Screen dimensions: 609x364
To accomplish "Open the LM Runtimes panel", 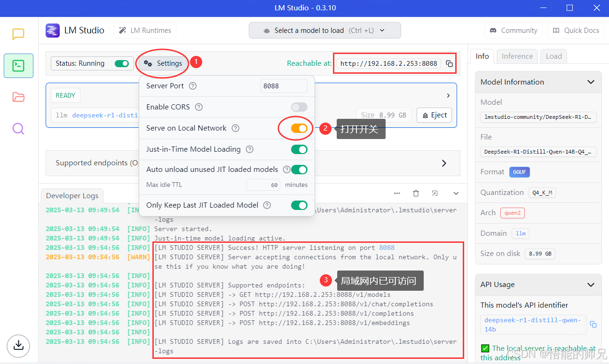I will 145,31.
